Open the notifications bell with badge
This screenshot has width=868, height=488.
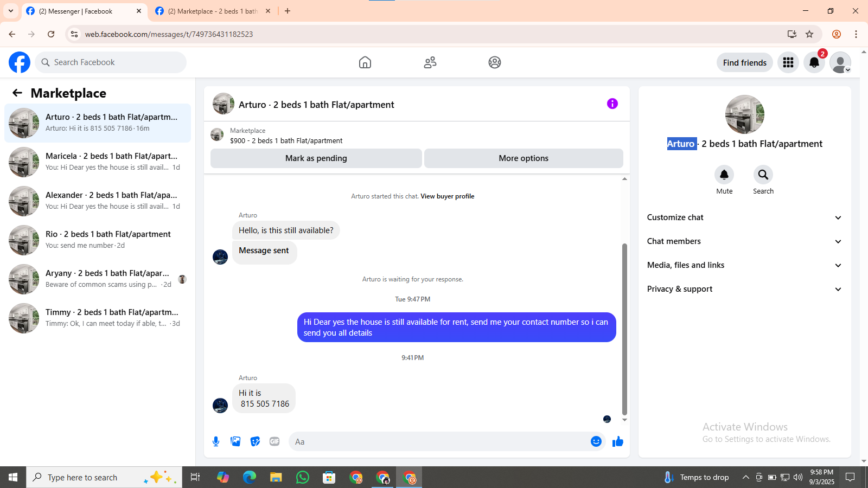coord(814,62)
